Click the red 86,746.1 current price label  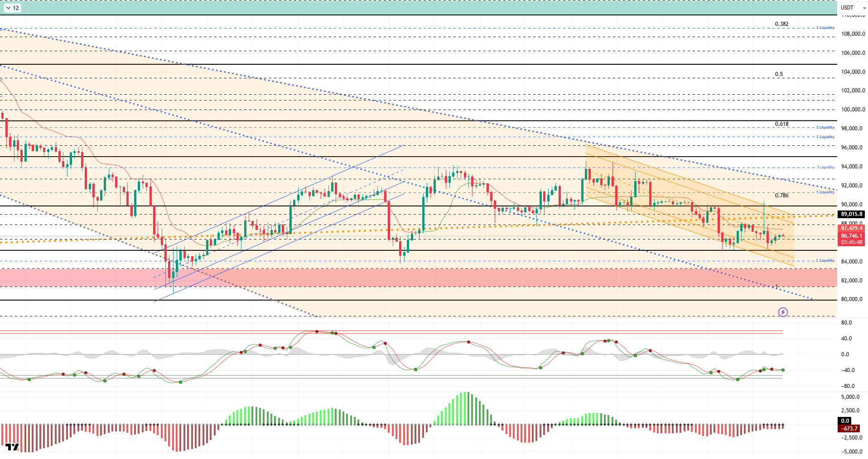point(851,236)
